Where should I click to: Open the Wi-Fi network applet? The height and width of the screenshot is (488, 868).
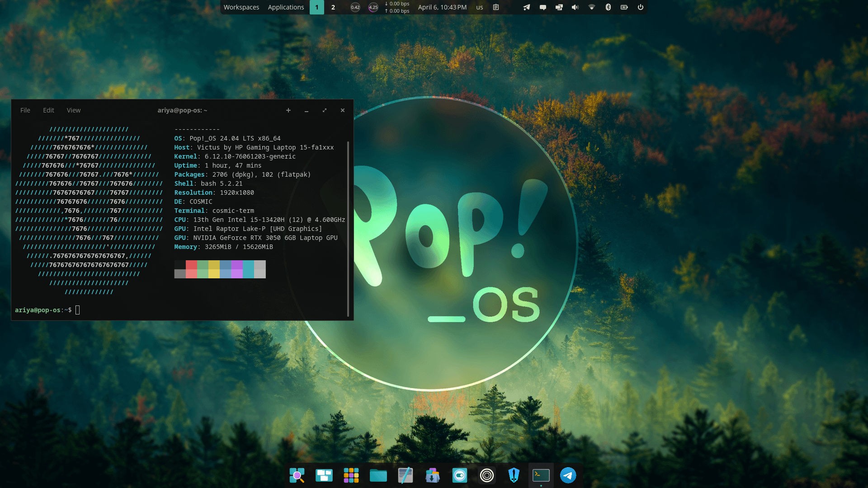[x=591, y=7]
